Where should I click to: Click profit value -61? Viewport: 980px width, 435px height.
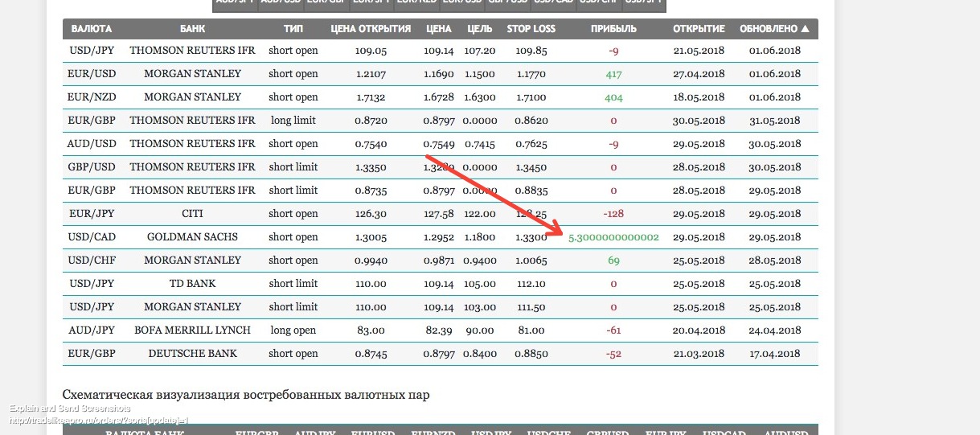[x=614, y=330]
